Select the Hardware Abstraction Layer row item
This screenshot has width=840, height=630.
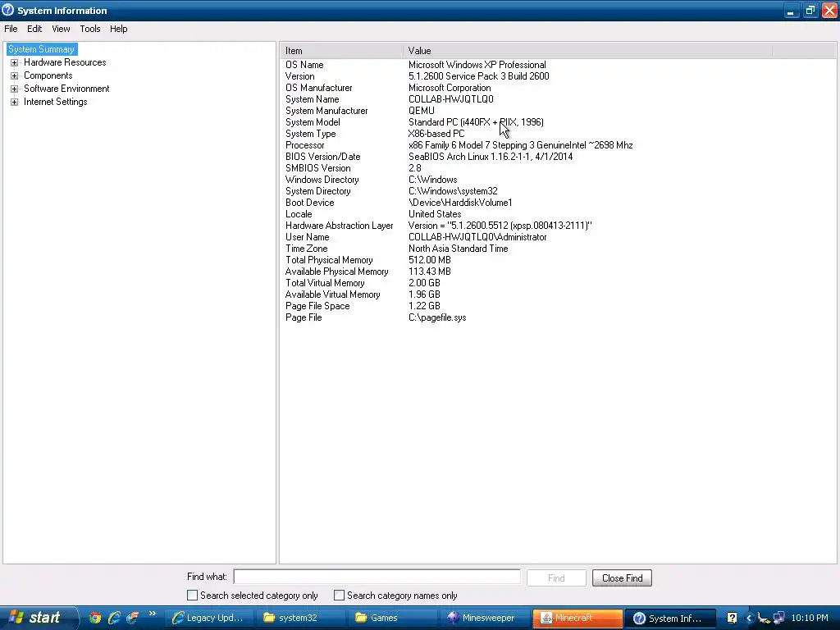pos(339,226)
